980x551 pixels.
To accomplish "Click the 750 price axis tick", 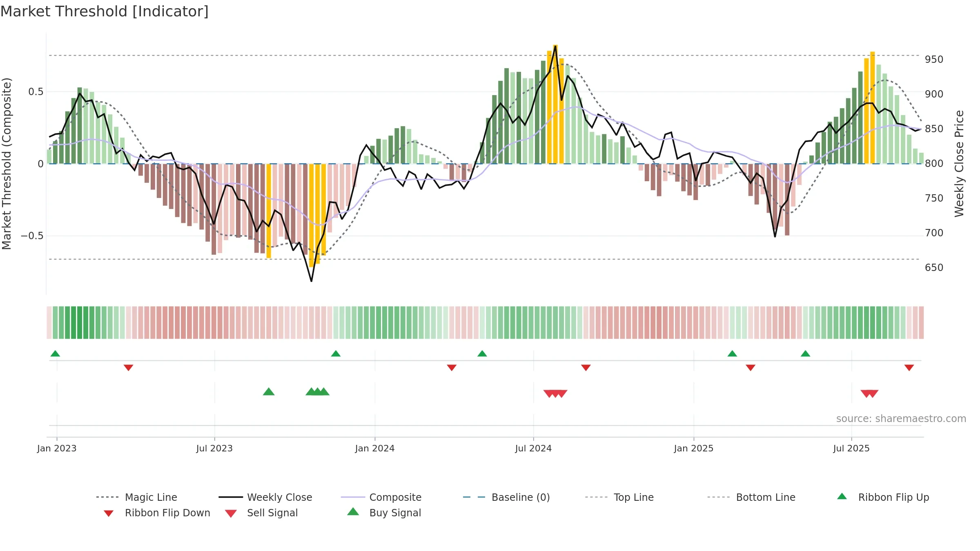I will tap(934, 198).
